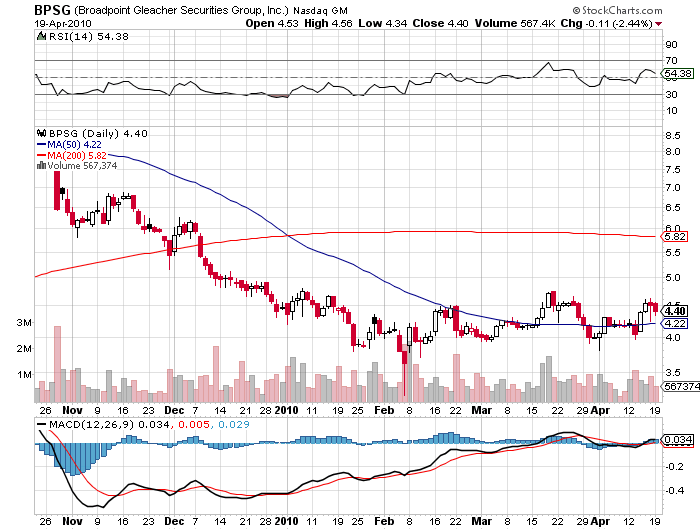700x530 pixels.
Task: Click the blue 0.029 MACD histogram value
Action: tap(233, 424)
